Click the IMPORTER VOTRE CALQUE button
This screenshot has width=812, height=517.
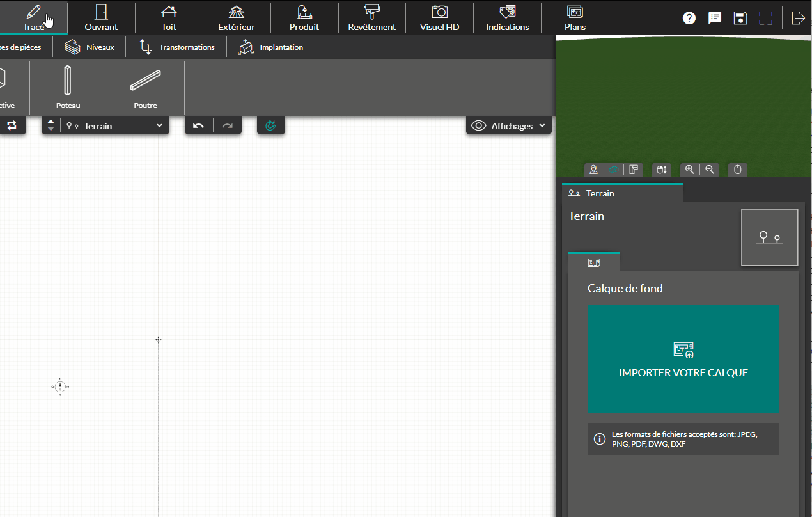coord(683,359)
